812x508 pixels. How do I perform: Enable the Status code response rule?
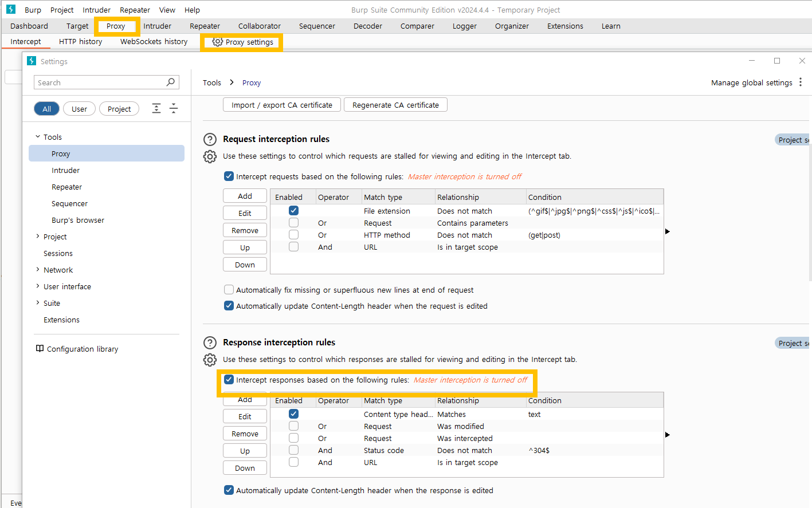[293, 450]
